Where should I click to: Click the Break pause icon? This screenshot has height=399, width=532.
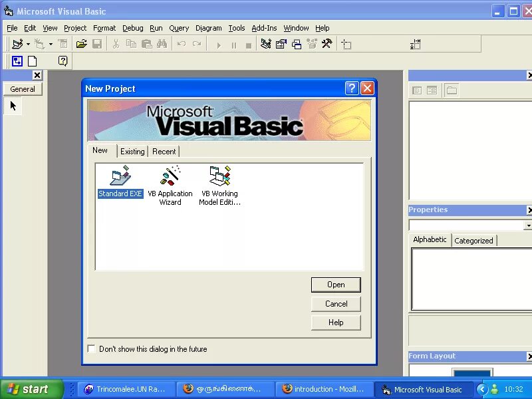point(234,45)
